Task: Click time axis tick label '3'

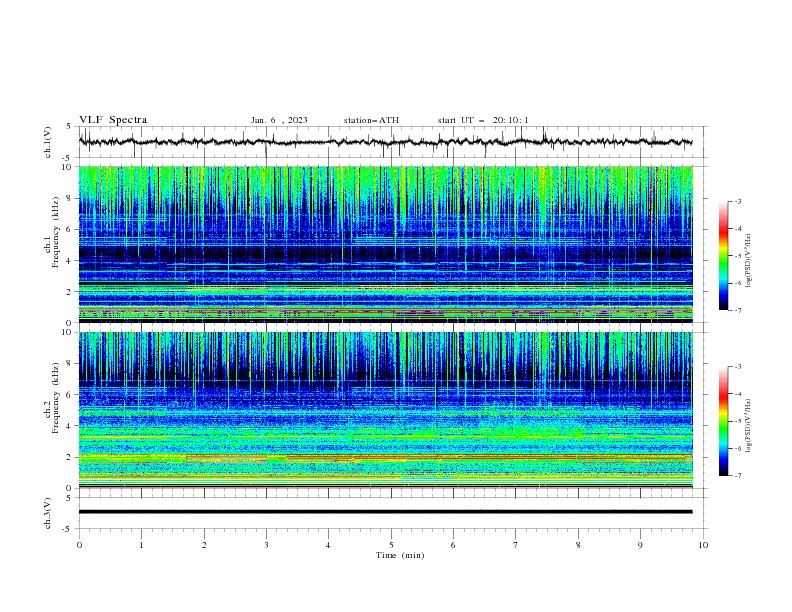Action: tap(266, 545)
